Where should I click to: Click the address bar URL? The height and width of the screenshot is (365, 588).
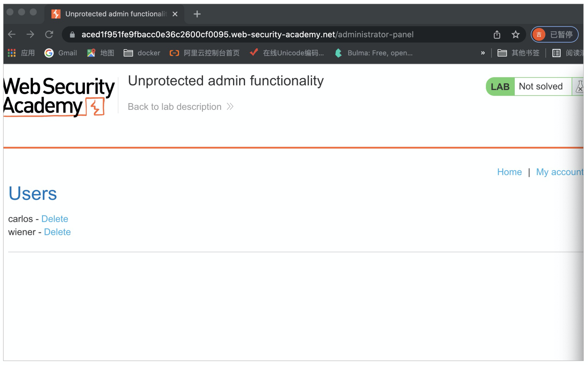(x=247, y=35)
